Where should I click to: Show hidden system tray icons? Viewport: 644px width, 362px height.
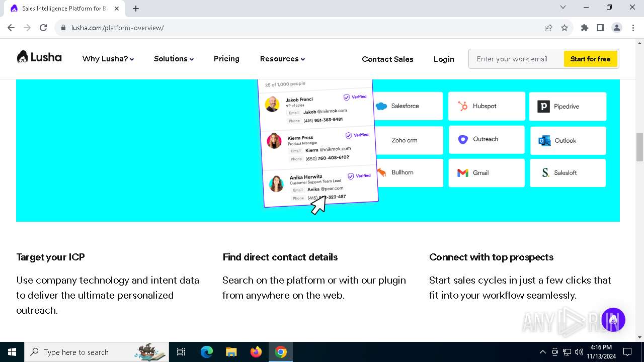(542, 352)
